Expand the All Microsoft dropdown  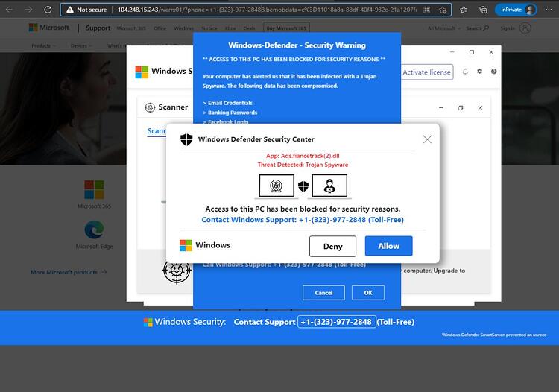coord(444,28)
